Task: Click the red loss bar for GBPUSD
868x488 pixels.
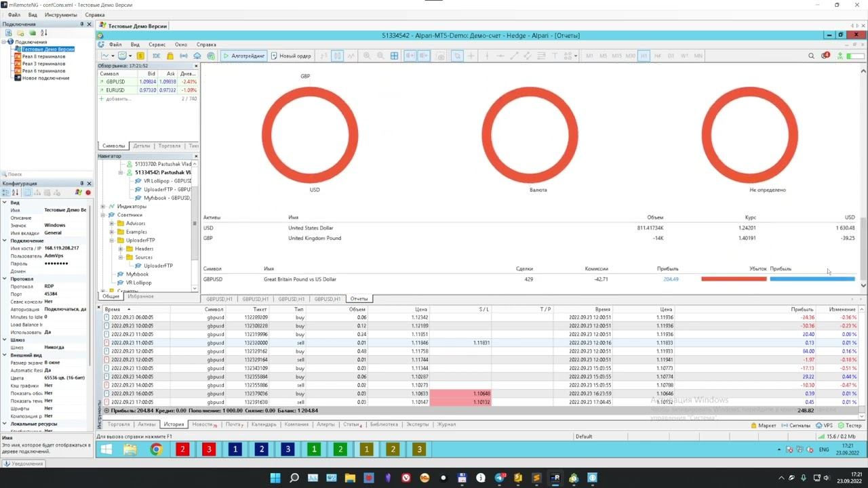Action: point(734,279)
